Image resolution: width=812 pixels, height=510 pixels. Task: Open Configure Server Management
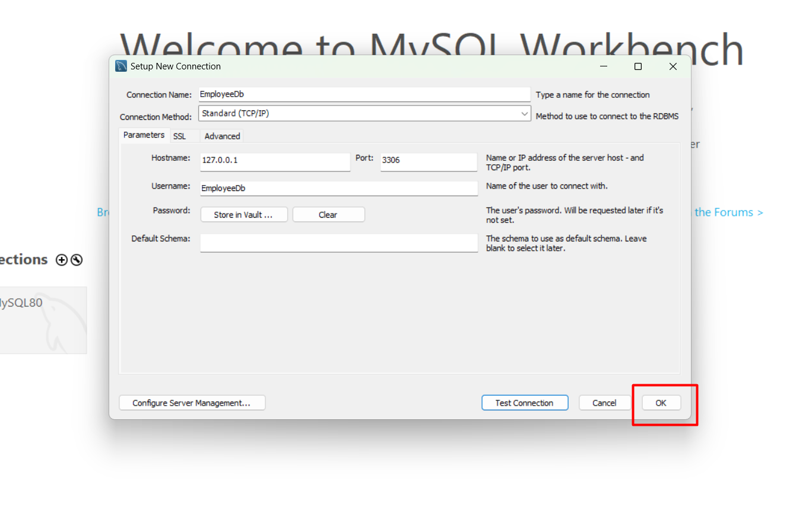(x=192, y=403)
